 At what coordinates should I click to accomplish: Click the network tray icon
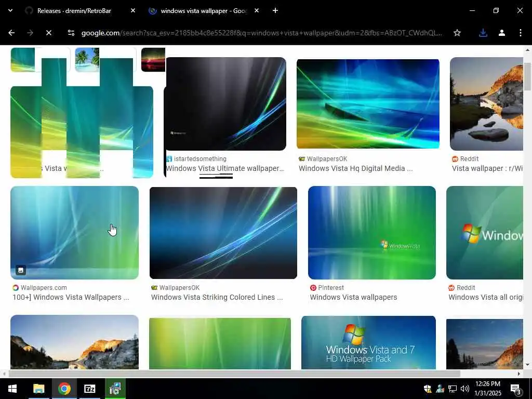(453, 389)
